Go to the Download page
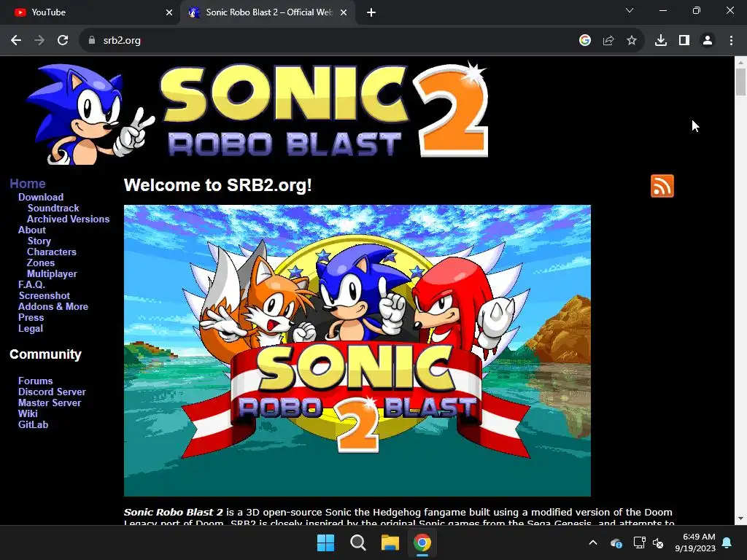Viewport: 747px width, 560px height. pos(41,197)
